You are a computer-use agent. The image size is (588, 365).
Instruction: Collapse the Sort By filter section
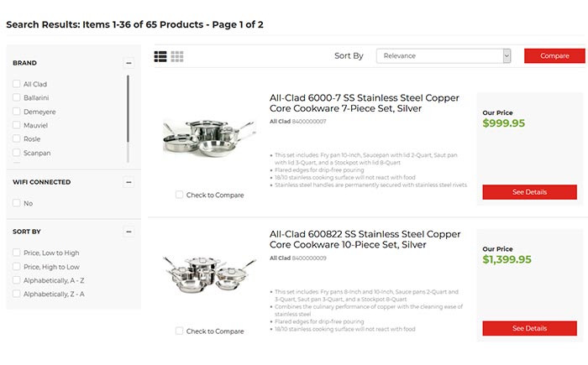click(x=129, y=232)
